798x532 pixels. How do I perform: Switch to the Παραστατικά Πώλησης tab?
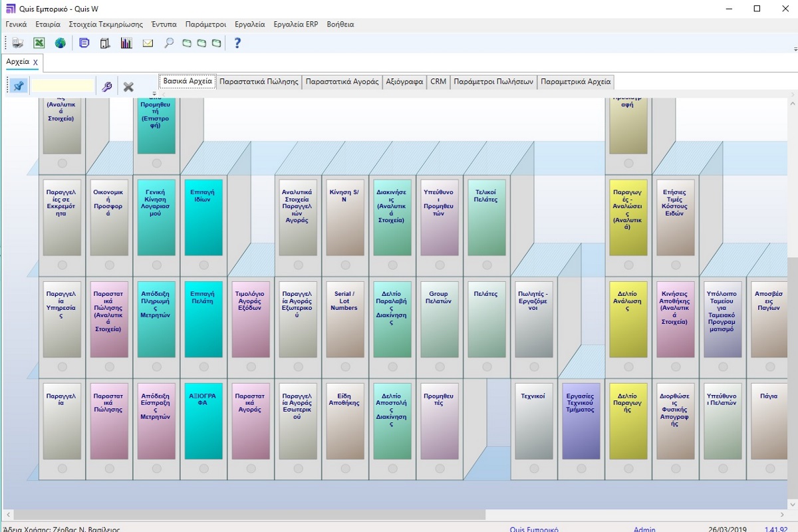point(259,82)
